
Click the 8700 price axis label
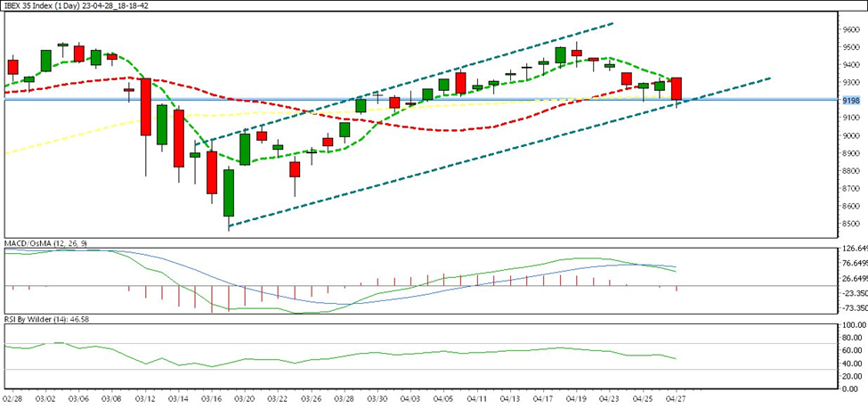[853, 188]
